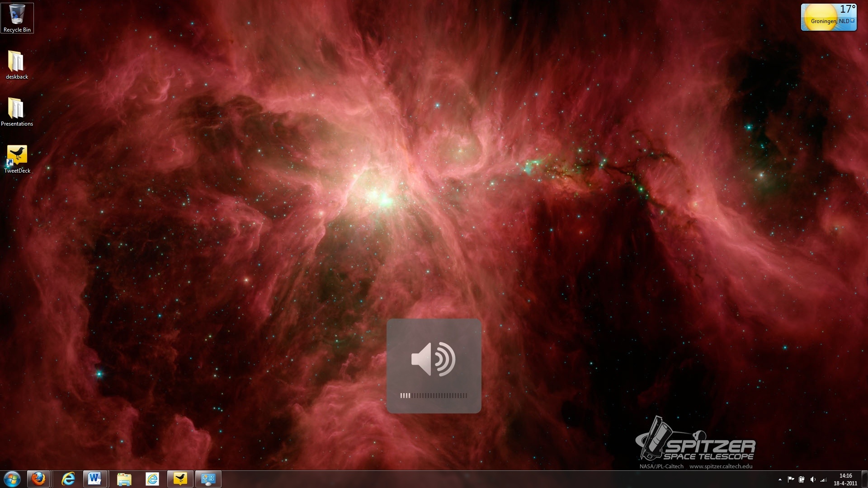Screen dimensions: 868x488
Task: Click the volume level bar in overlay
Action: [434, 395]
